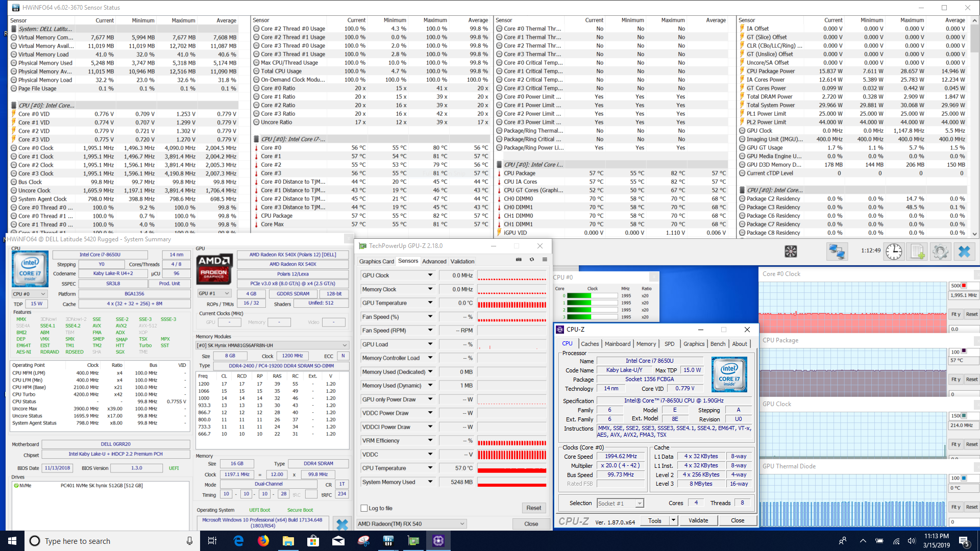
Task: Switch to GPU-Z taskbar icon
Action: pyautogui.click(x=413, y=541)
